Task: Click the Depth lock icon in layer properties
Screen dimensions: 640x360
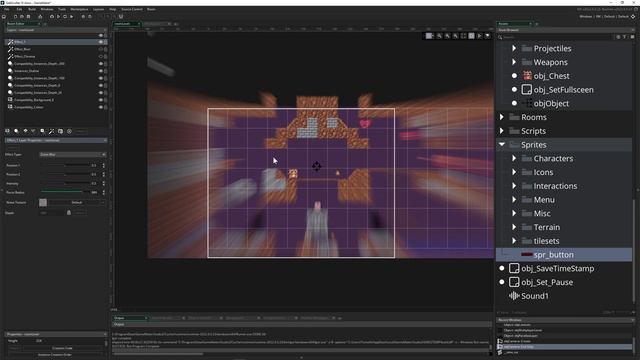Action: [69, 213]
